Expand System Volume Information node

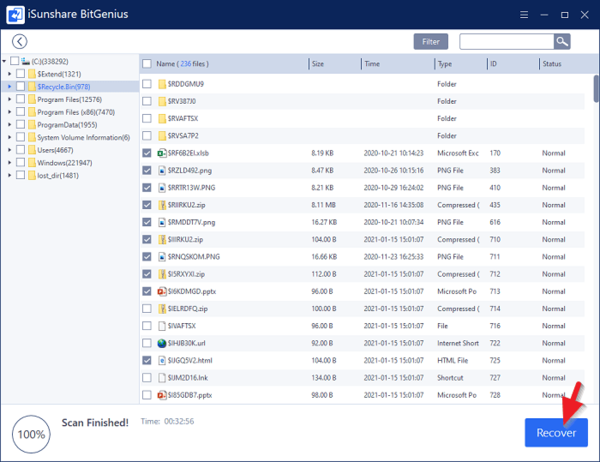(x=10, y=137)
